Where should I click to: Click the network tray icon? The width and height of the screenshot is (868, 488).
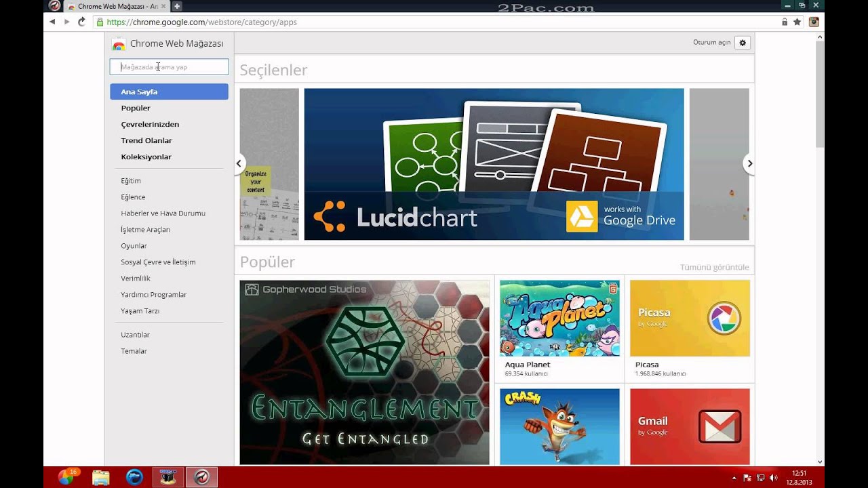[x=761, y=478]
